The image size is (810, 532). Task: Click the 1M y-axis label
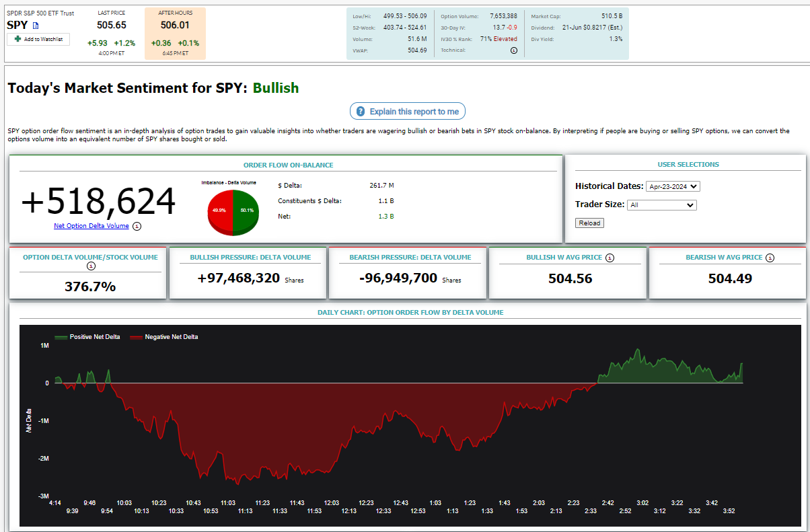coord(45,345)
